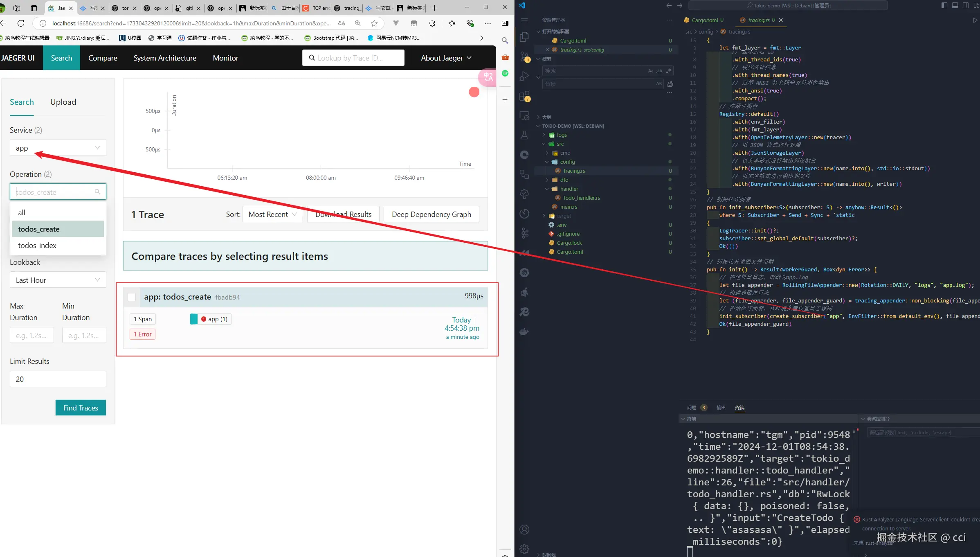Open VS Code Source Control view

tap(524, 56)
